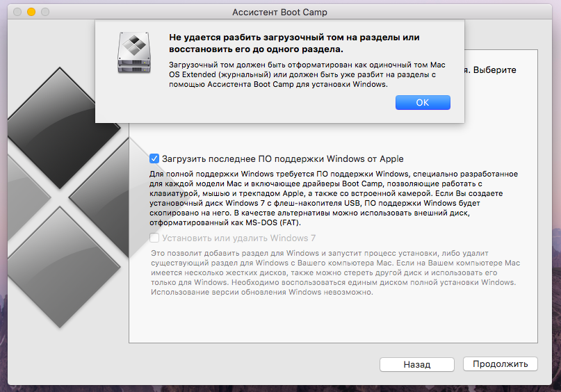Uncheck Загрузить последнее ПО поддержки Windows

(x=154, y=158)
